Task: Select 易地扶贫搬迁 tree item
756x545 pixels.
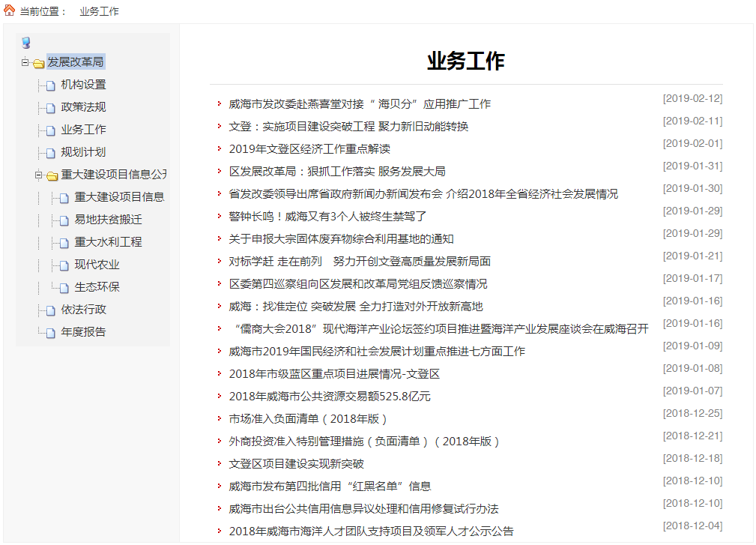Action: [108, 220]
